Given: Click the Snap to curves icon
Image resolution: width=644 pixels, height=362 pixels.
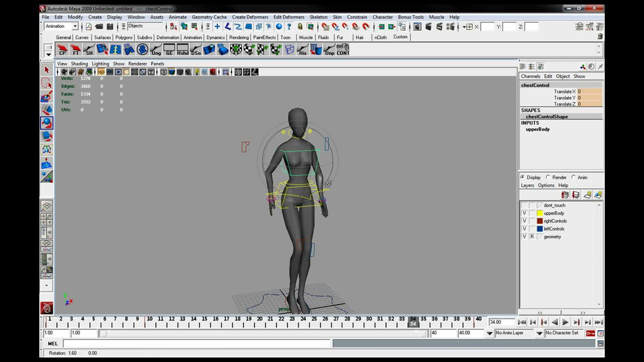Looking at the screenshot, I should coord(336,27).
